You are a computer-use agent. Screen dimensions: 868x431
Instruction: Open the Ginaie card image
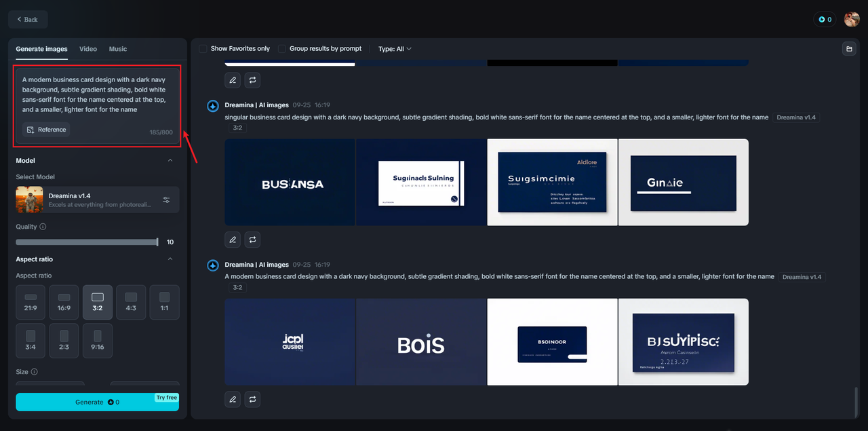(684, 182)
